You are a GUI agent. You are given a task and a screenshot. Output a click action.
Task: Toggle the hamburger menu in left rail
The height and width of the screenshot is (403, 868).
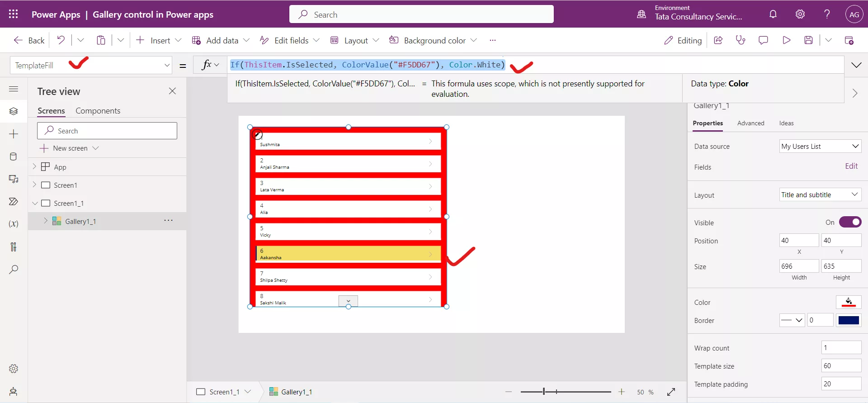tap(14, 89)
